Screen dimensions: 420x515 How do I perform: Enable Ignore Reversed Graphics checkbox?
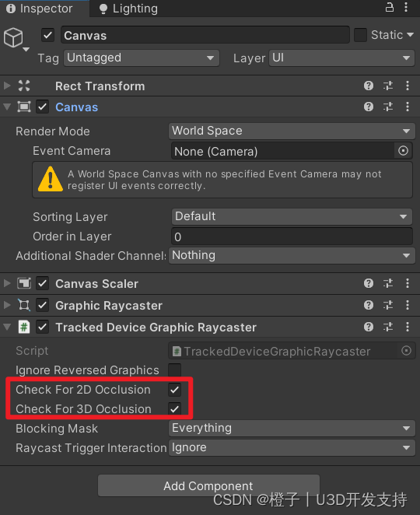pyautogui.click(x=174, y=370)
